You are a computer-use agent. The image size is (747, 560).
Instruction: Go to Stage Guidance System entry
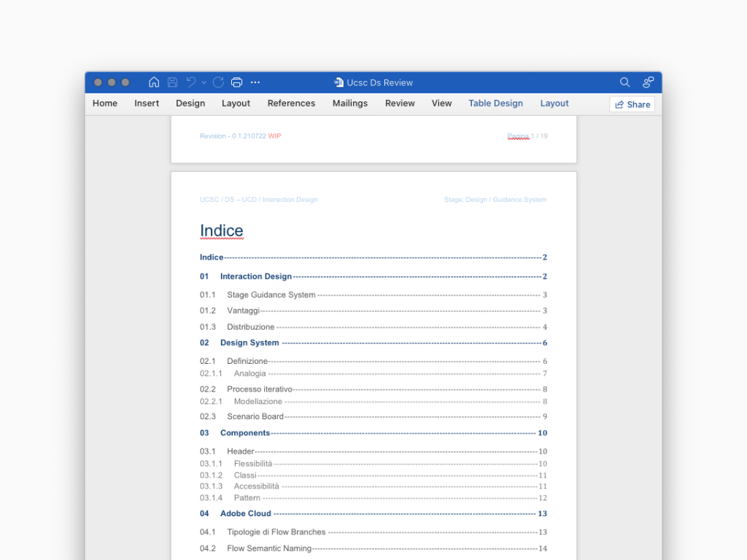click(373, 295)
